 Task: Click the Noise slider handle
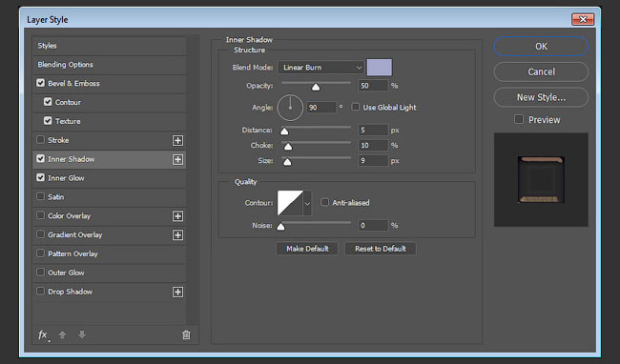tap(280, 227)
